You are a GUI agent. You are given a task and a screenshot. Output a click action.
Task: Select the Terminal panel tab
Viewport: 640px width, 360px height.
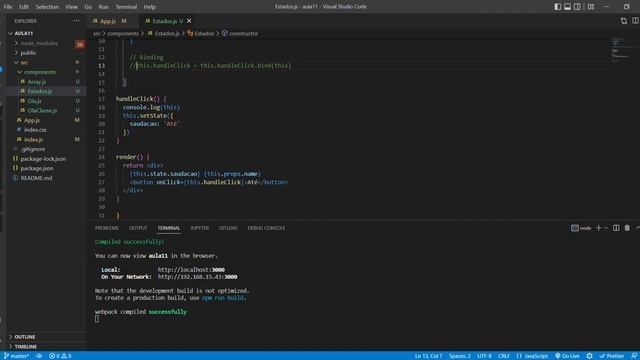tap(169, 228)
